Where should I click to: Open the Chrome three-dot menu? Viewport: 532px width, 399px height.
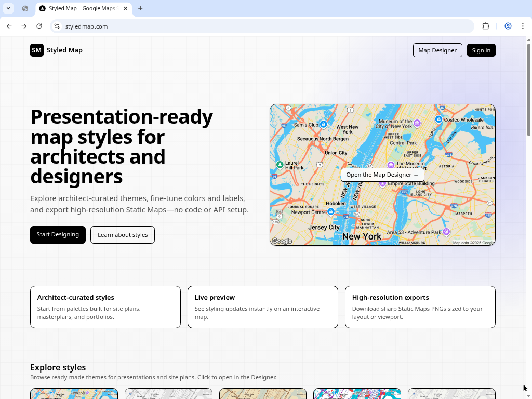coord(523,26)
